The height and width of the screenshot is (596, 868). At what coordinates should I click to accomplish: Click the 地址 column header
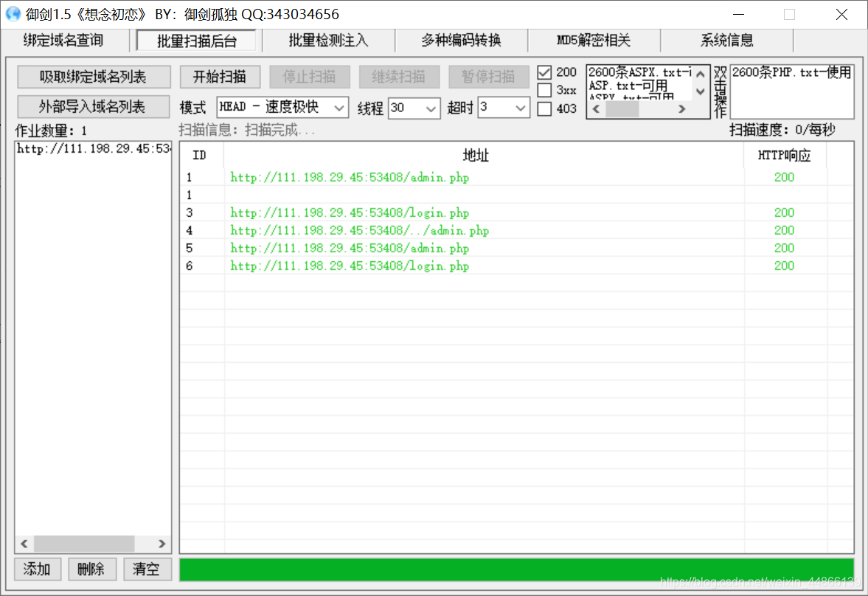[484, 155]
